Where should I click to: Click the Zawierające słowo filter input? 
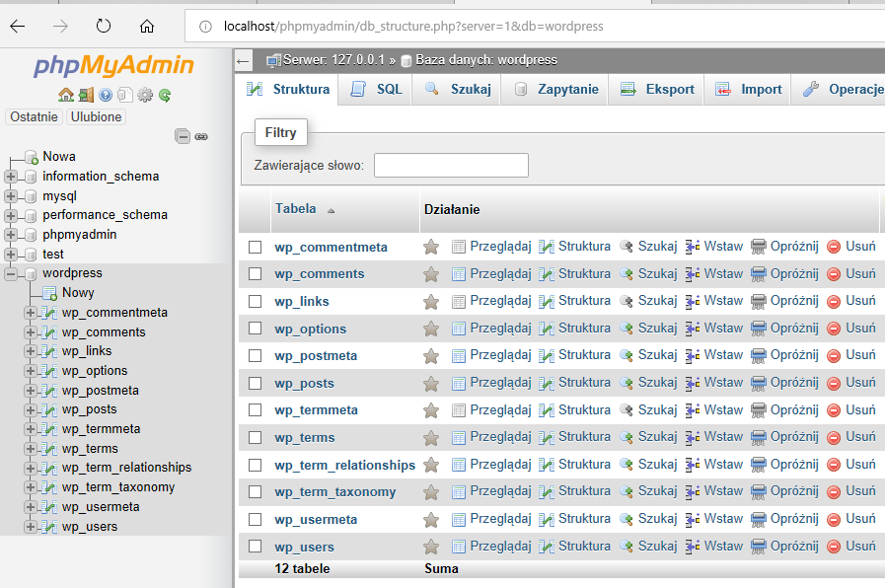(x=451, y=166)
